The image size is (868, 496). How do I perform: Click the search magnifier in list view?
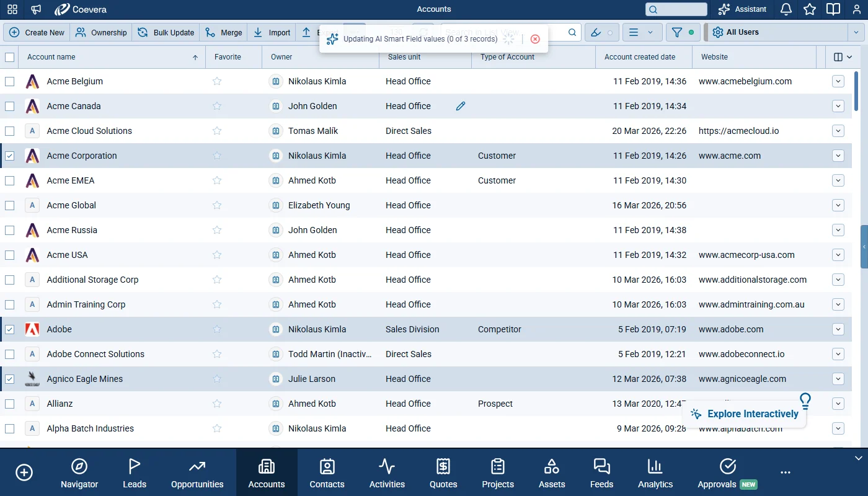point(573,32)
